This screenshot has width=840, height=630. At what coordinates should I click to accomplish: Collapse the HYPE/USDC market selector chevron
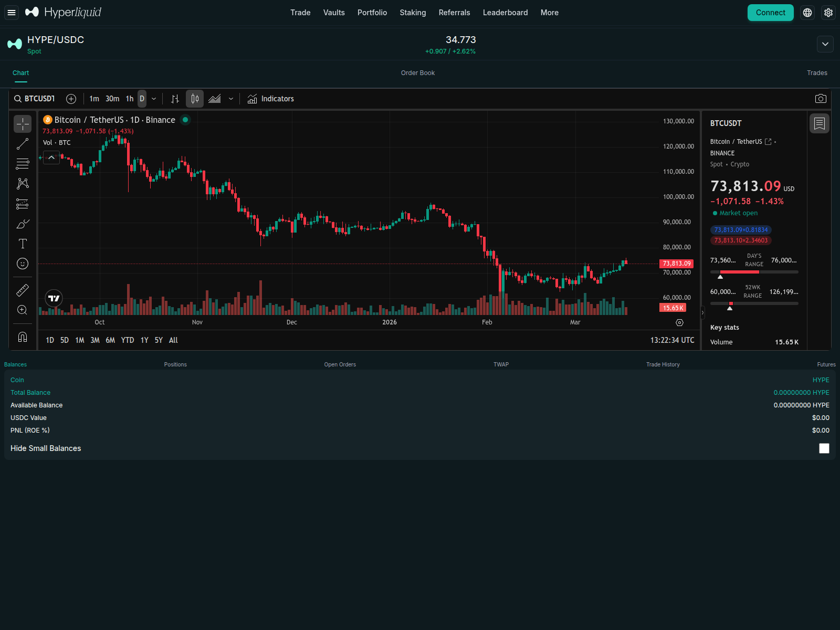pyautogui.click(x=825, y=44)
